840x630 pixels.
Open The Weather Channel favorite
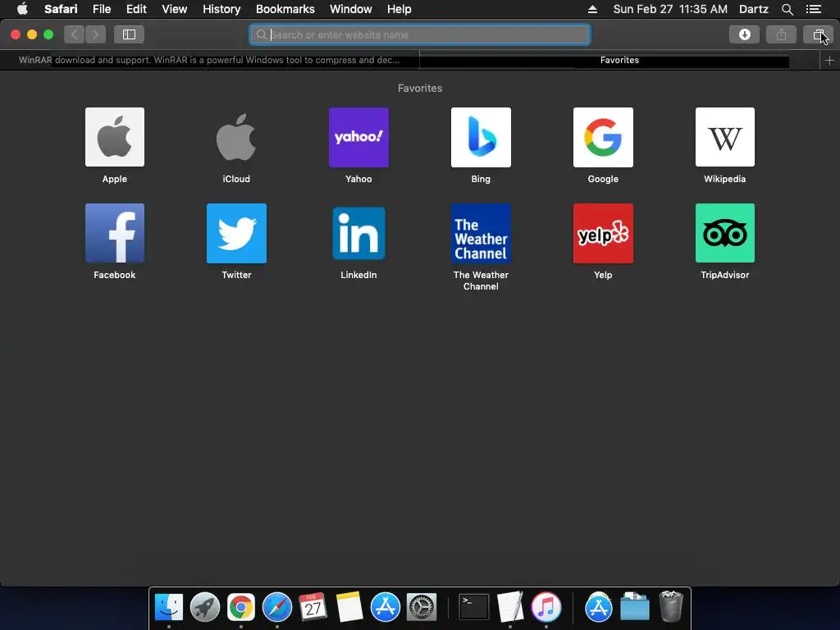481,233
